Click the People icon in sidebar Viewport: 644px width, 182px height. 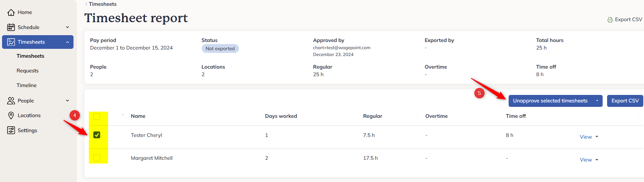click(11, 101)
